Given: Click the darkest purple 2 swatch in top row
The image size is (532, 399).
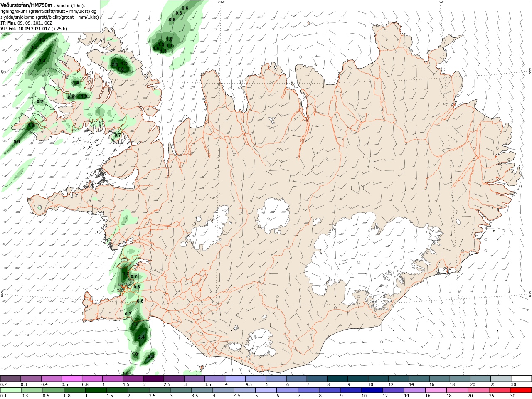Looking at the screenshot, I should tap(153, 378).
